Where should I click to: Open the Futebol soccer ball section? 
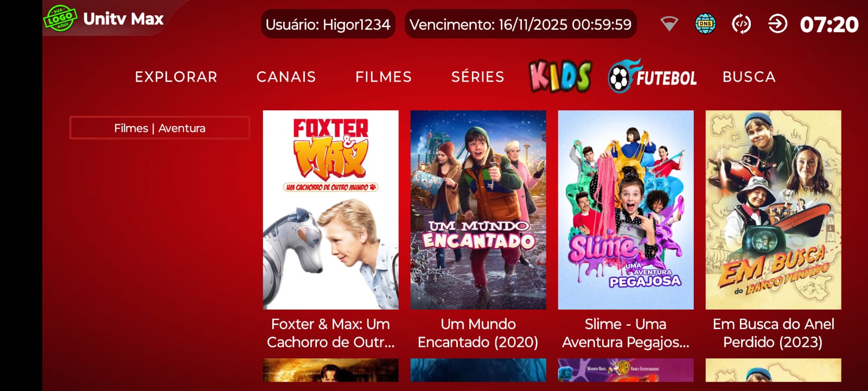pos(652,77)
